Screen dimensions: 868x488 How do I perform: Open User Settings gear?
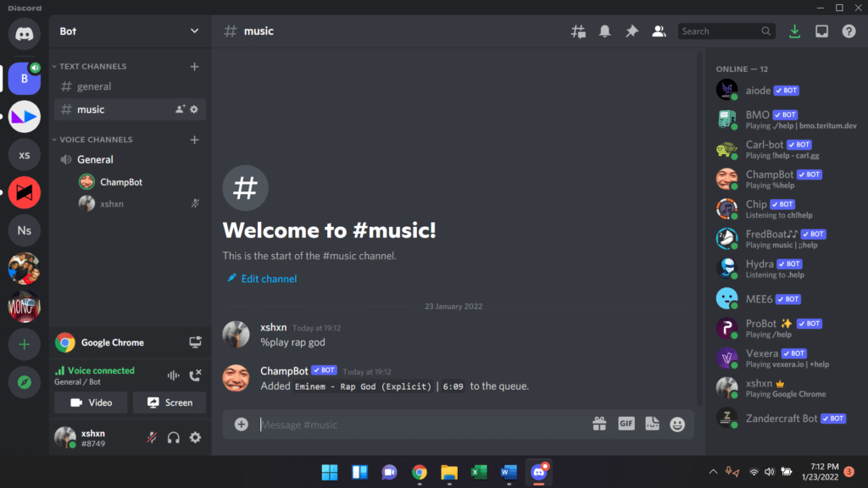click(195, 437)
